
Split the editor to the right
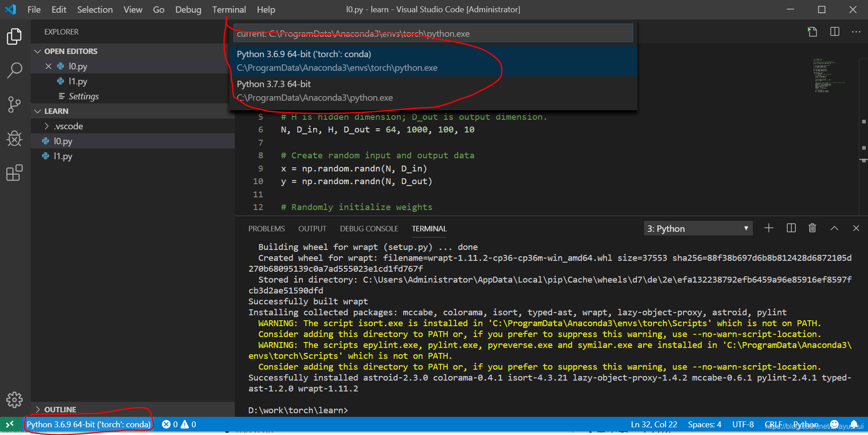pos(834,32)
